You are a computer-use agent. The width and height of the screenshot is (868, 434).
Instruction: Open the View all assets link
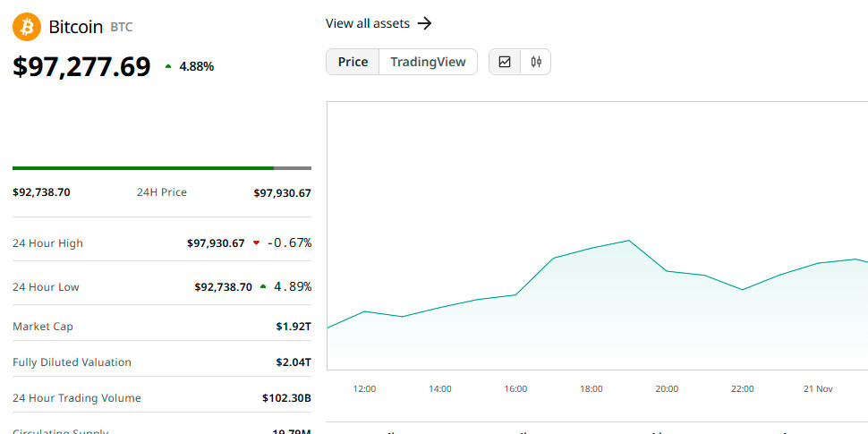pyautogui.click(x=367, y=23)
